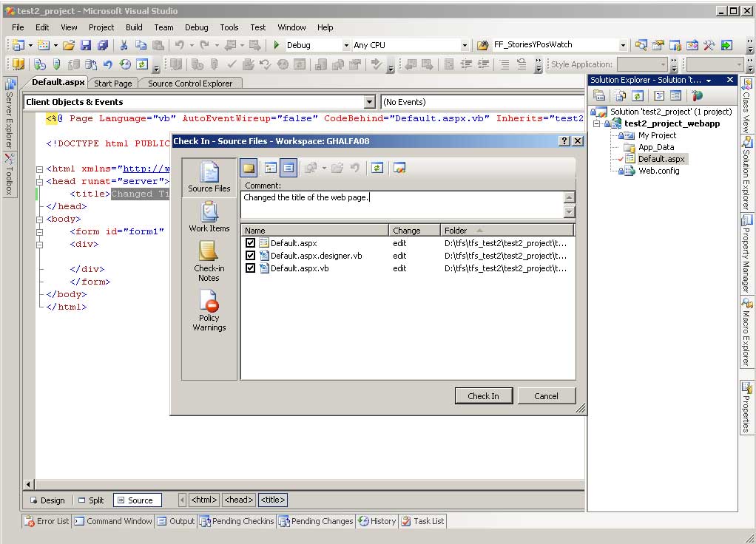Click the Get Latest Version green arrow icon
The width and height of the screenshot is (756, 544).
coord(57,64)
